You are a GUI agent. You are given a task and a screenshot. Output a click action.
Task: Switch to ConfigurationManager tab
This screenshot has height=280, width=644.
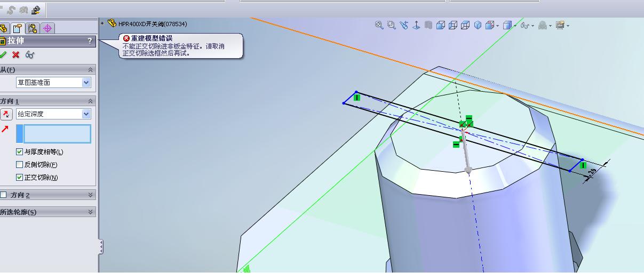coord(33,28)
